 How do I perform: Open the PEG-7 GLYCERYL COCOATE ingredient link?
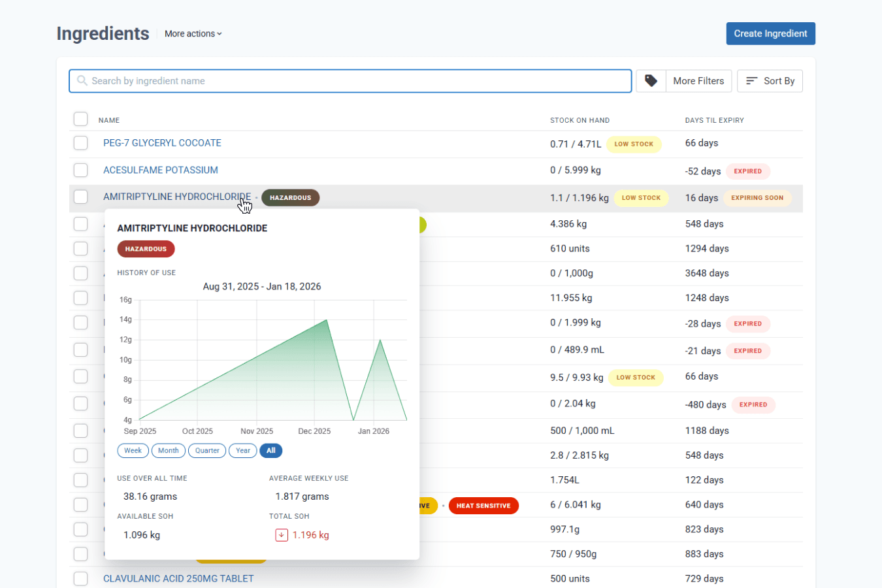pyautogui.click(x=162, y=143)
